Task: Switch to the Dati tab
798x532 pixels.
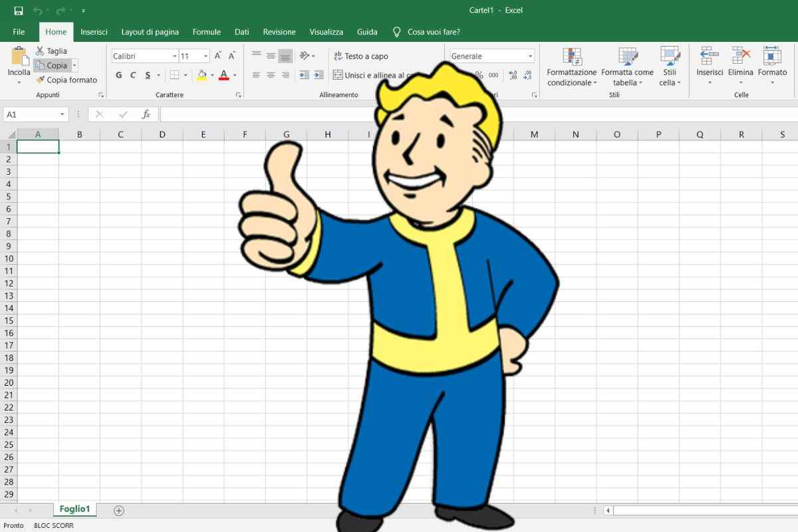Action: (242, 32)
